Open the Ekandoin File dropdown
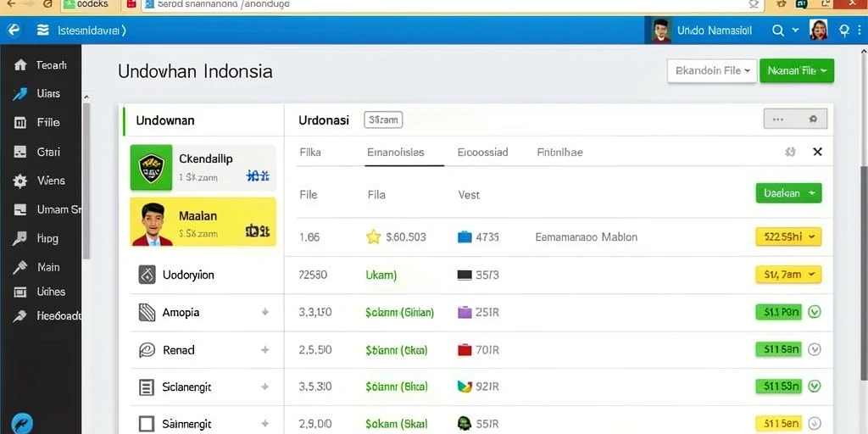 coord(712,71)
